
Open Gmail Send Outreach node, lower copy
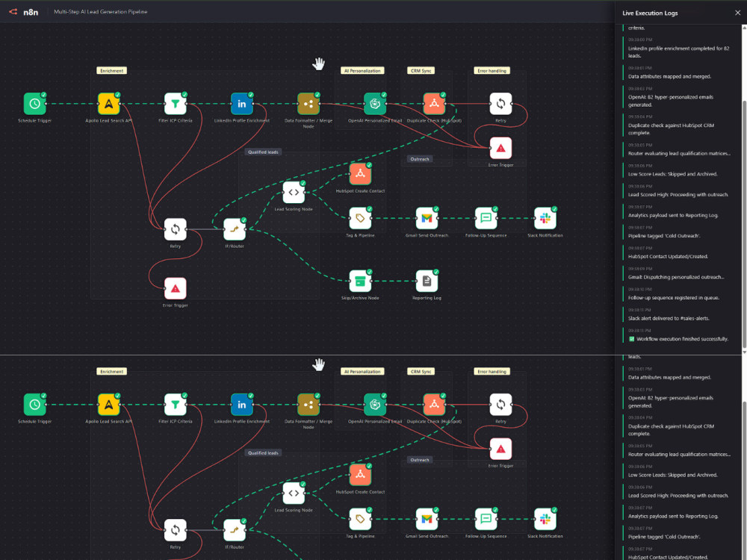pos(427,520)
